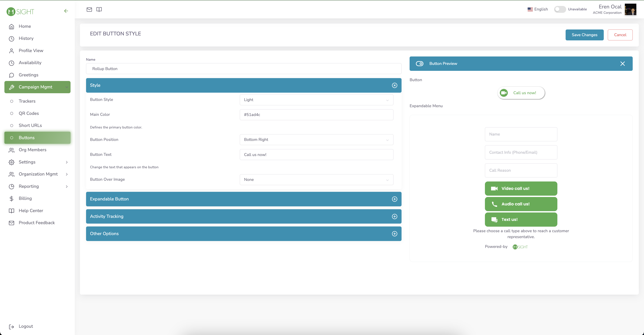Click the Contact Info (Phone/Email) field
644x335 pixels.
click(x=521, y=152)
